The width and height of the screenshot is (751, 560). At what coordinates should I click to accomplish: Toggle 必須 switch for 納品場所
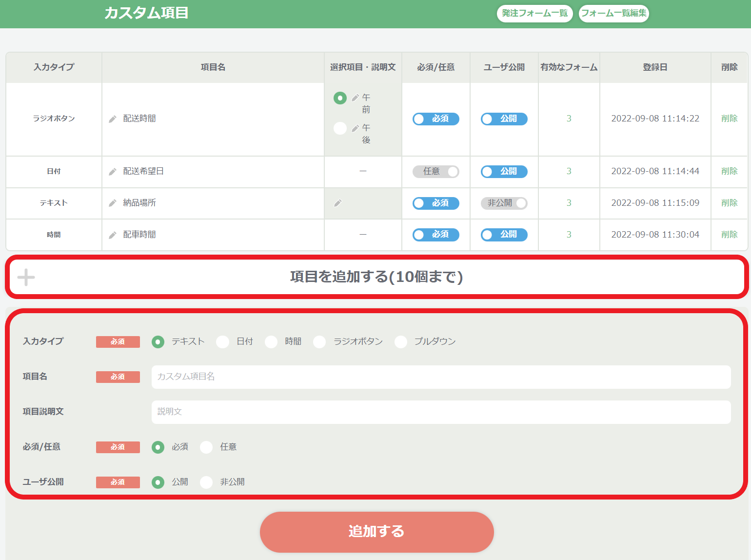[x=436, y=203]
